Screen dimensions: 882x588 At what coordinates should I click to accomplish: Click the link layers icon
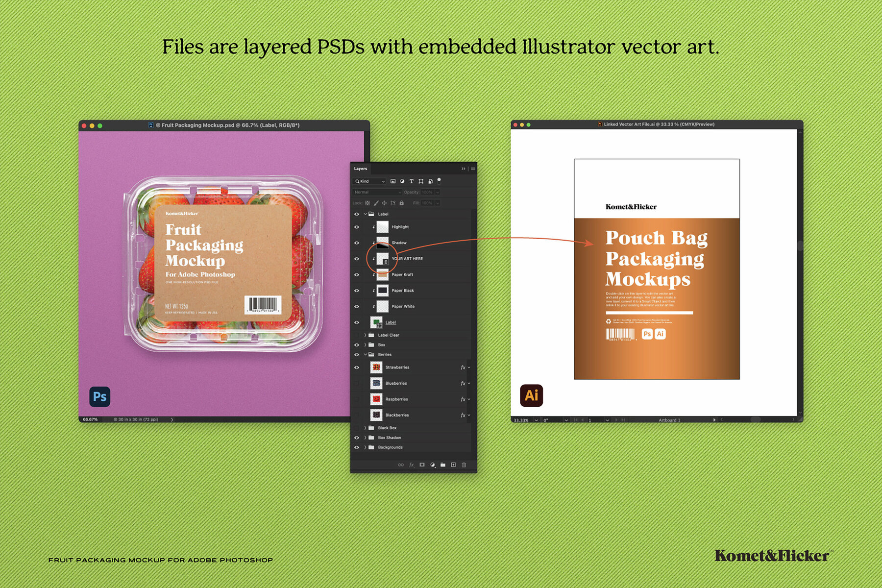coord(401,465)
